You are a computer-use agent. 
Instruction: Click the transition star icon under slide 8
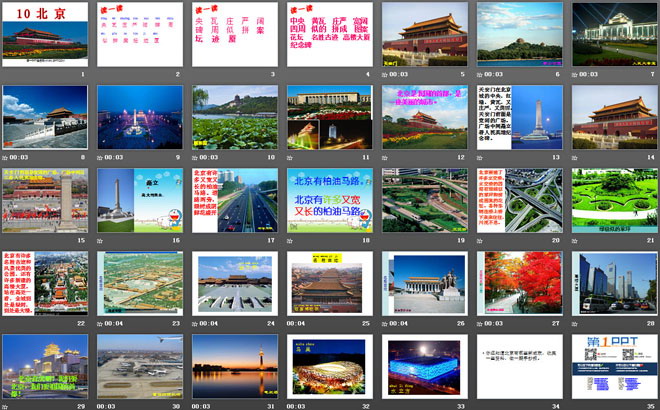click(x=6, y=157)
